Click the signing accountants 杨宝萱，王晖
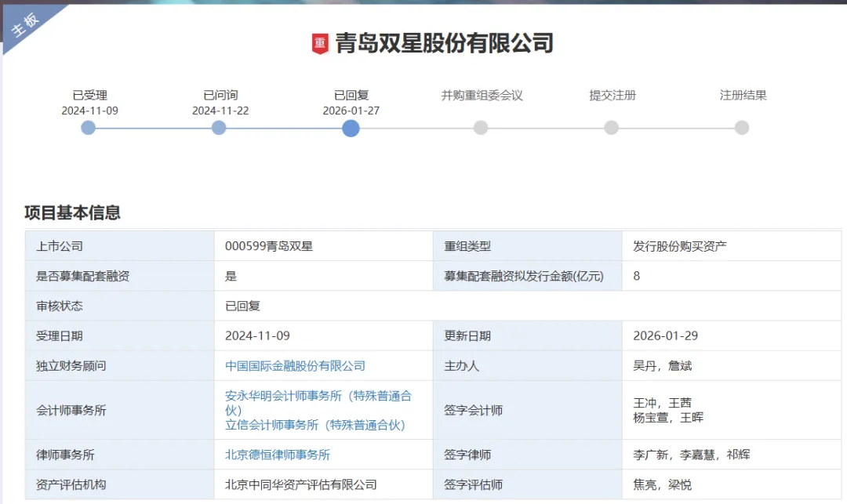This screenshot has height=504, width=847. [x=668, y=417]
